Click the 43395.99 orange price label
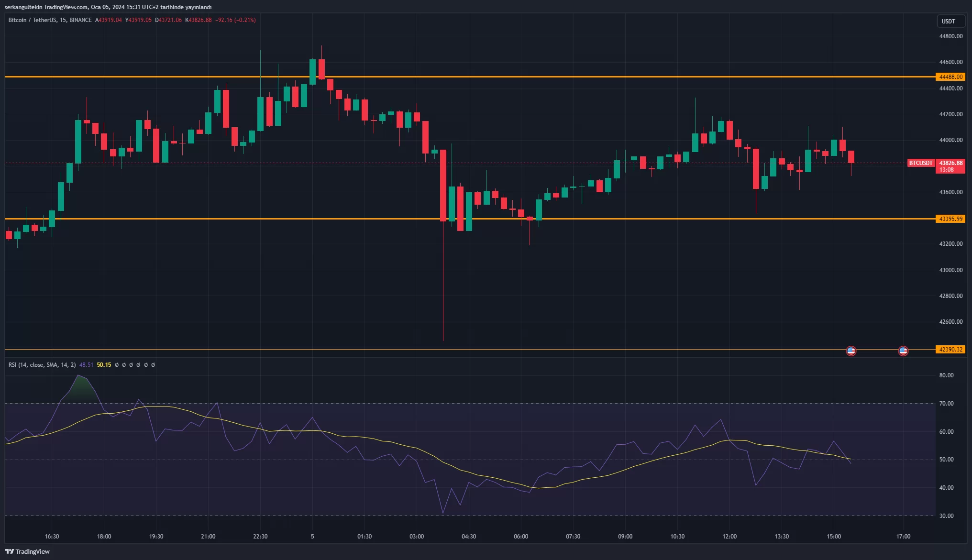Screen dimensions: 972x560 950,219
